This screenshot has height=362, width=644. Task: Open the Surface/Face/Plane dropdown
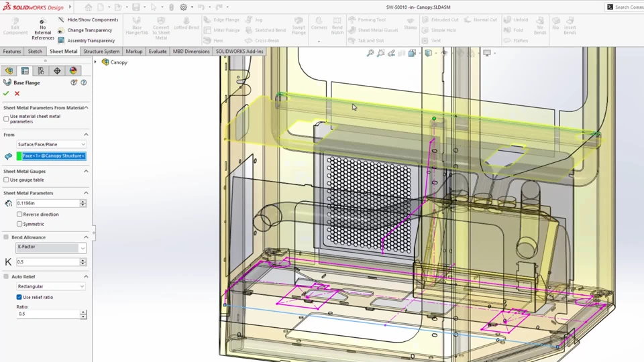51,144
